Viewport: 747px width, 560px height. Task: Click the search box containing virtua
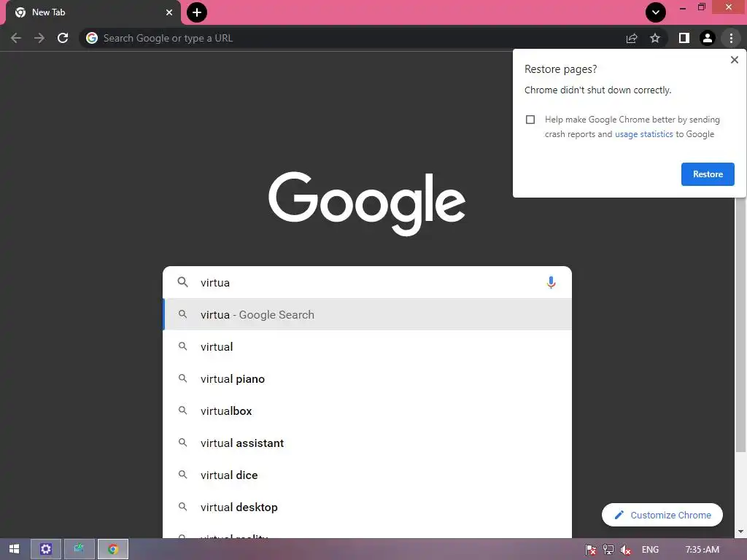(x=367, y=282)
